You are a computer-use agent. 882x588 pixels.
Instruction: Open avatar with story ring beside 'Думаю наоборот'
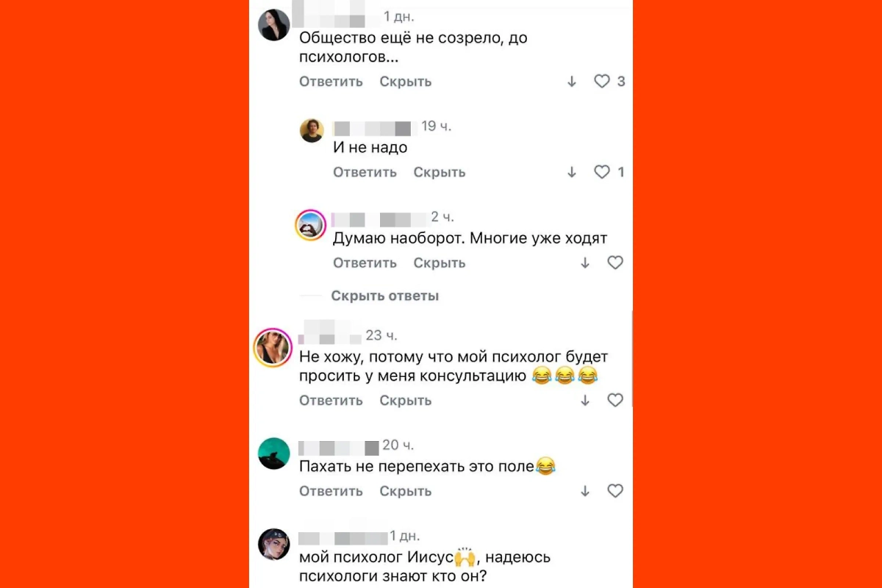pyautogui.click(x=311, y=225)
